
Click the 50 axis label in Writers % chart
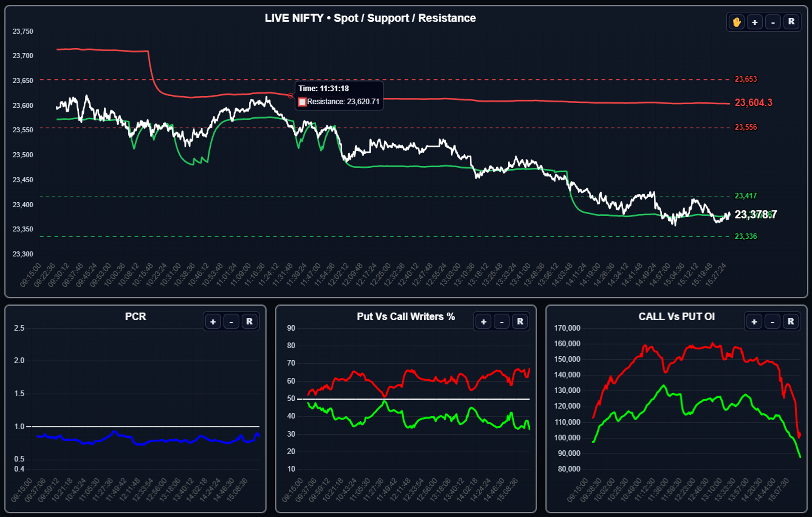(291, 399)
